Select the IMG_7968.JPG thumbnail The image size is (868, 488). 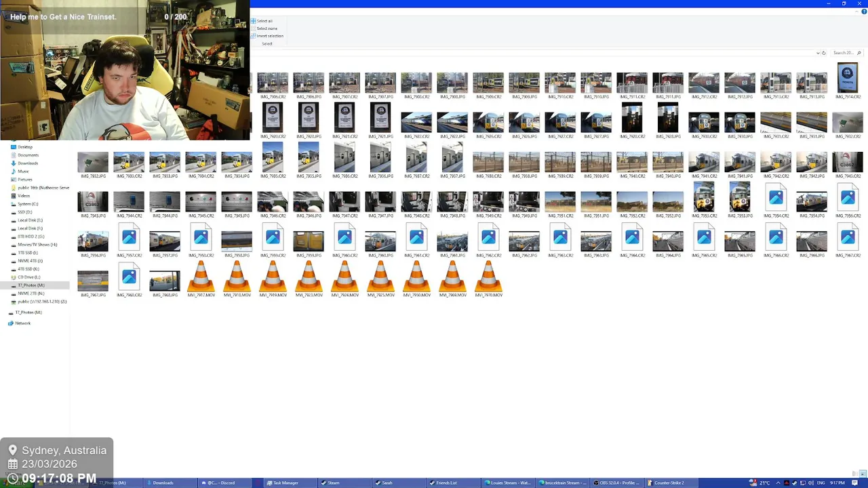point(165,281)
